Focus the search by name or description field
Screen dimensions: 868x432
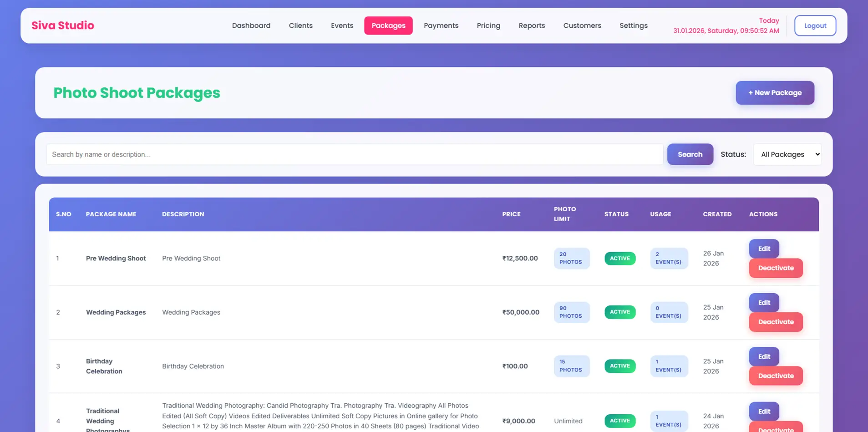tap(354, 154)
